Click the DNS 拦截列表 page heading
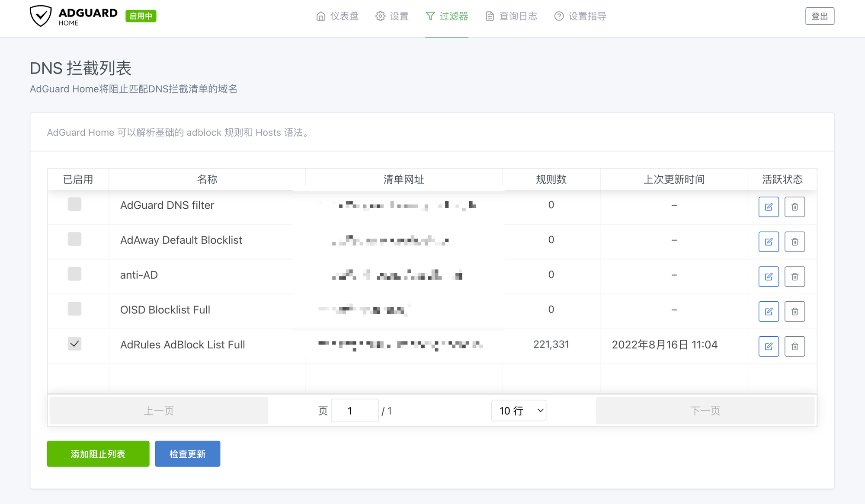Image resolution: width=865 pixels, height=504 pixels. coord(81,68)
